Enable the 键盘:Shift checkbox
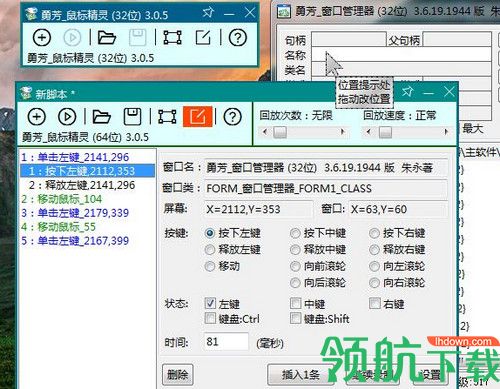Image resolution: width=500 pixels, height=389 pixels. click(x=295, y=318)
